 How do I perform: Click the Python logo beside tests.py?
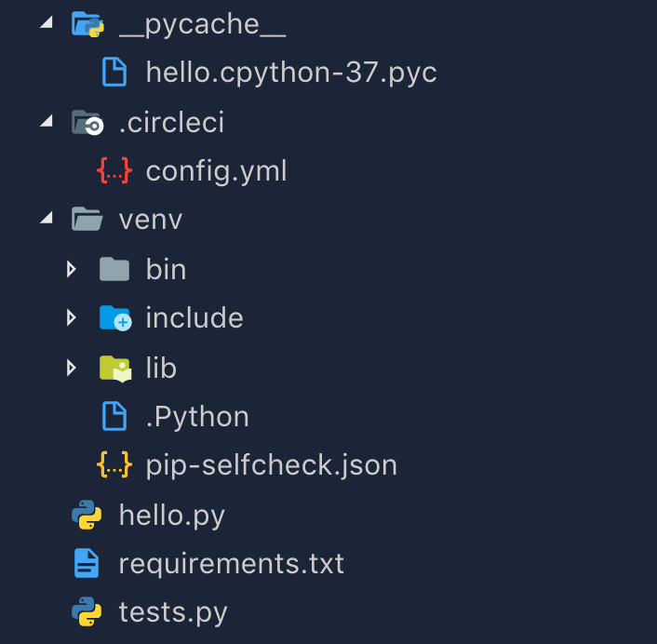click(87, 611)
